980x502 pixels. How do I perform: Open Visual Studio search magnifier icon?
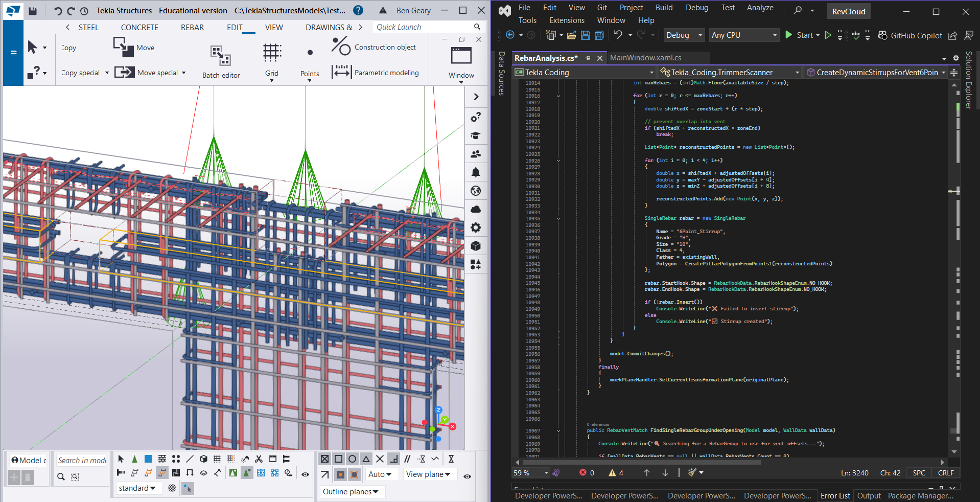(798, 10)
